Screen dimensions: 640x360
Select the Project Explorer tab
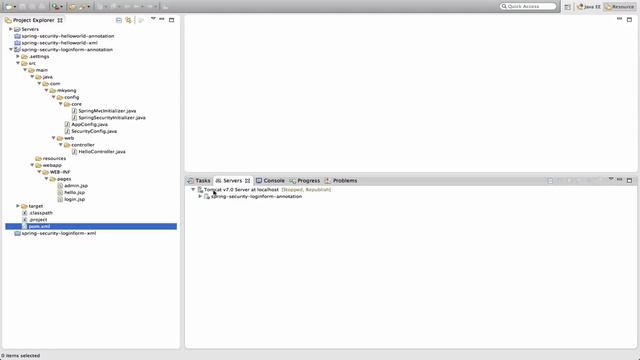(33, 20)
